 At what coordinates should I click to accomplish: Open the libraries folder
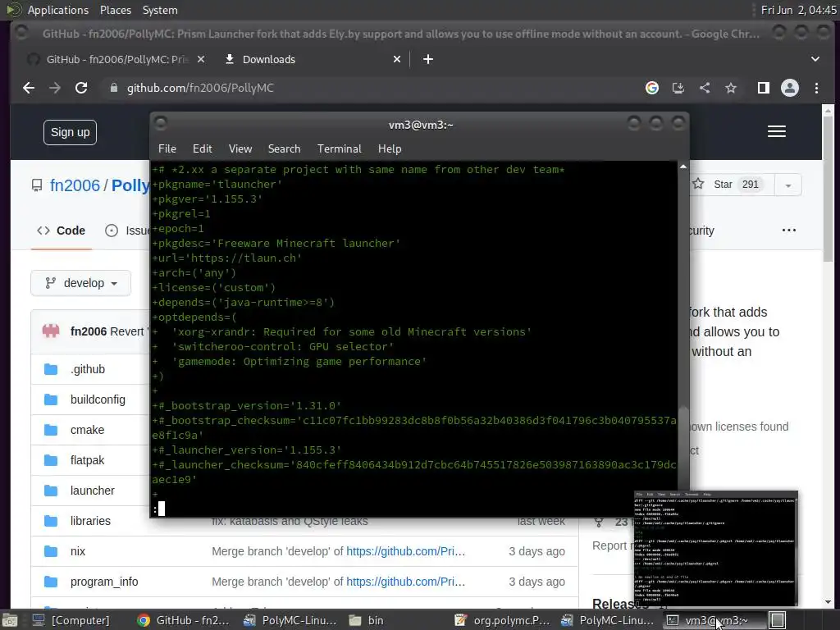click(x=90, y=521)
